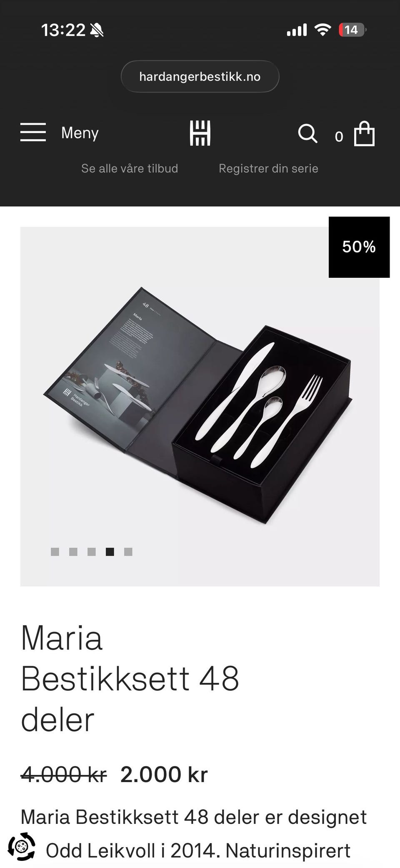Open the Meny label

80,133
